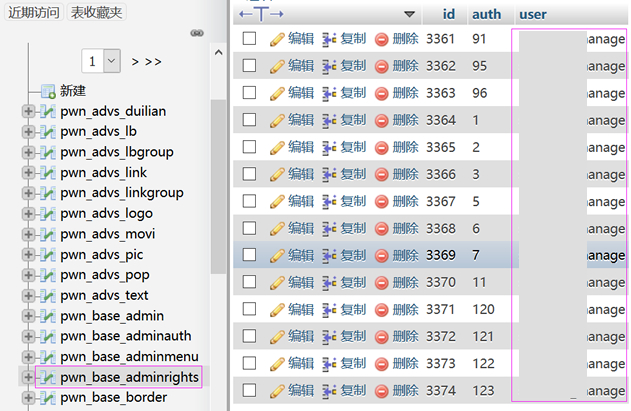
Task: Click the new table icon beside 新建
Action: (x=48, y=91)
